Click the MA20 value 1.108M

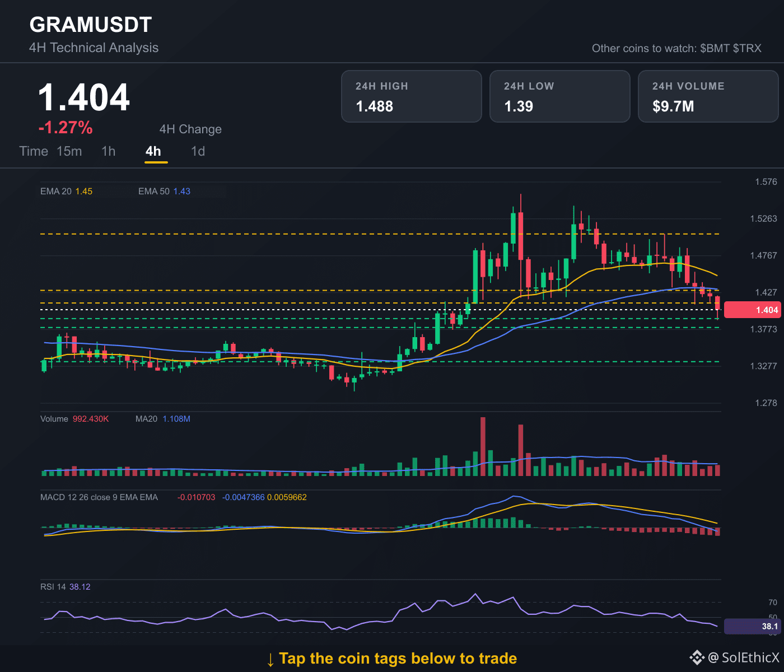click(x=176, y=419)
